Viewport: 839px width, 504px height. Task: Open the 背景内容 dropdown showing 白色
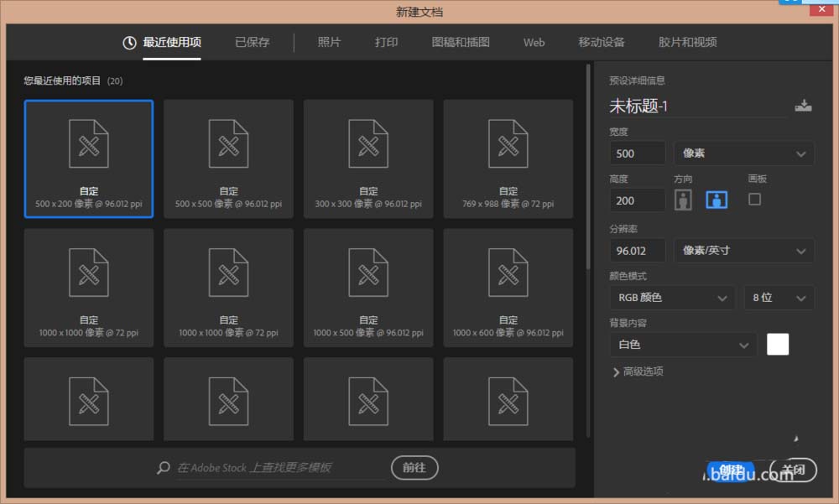(x=682, y=345)
